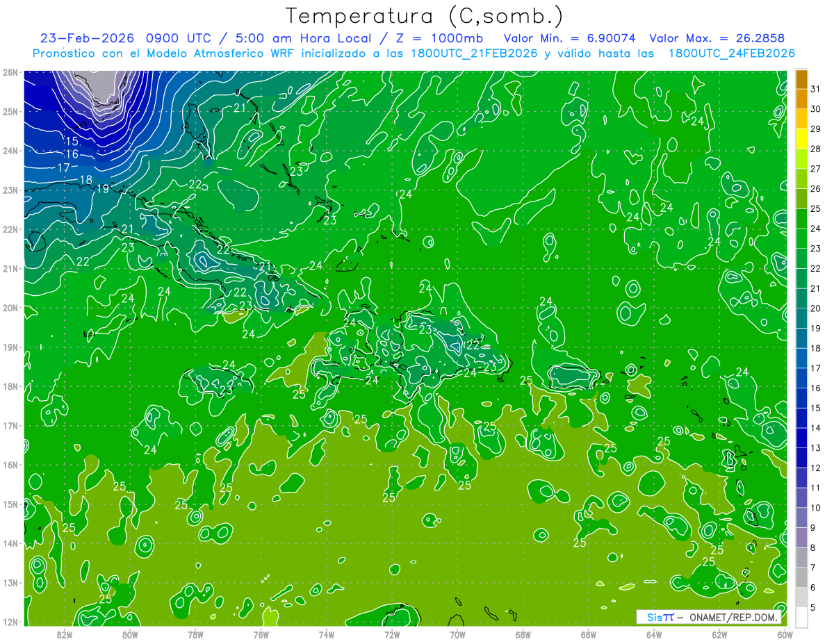Click the 27 label on the color scale

coord(815,169)
